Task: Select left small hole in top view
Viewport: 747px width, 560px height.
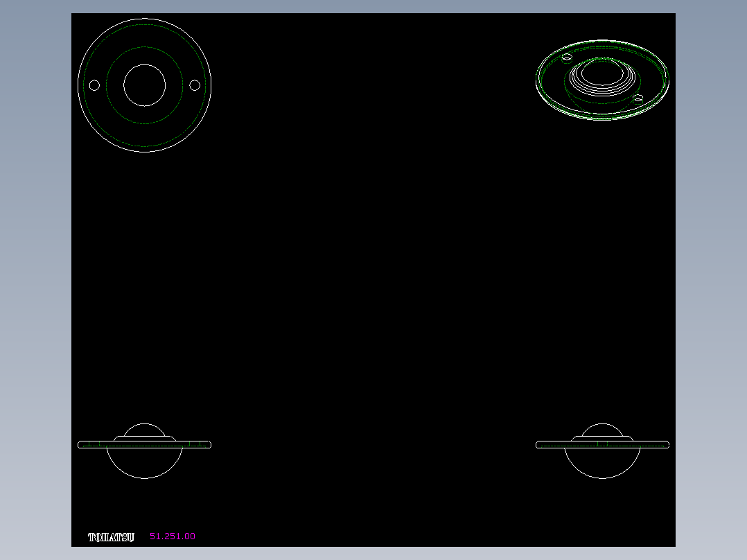Action: click(x=94, y=85)
